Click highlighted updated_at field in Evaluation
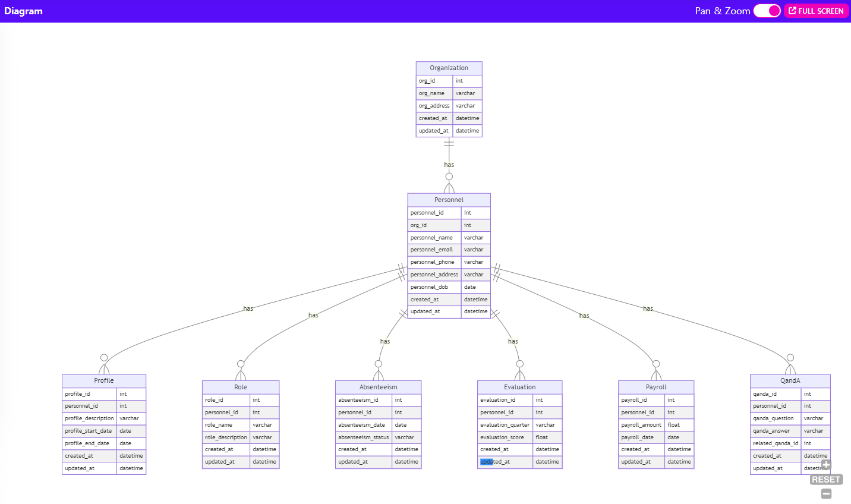851x504 pixels. [x=494, y=462]
